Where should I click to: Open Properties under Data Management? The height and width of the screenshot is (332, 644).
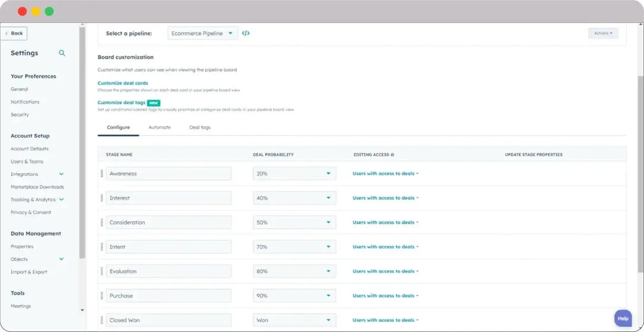pos(22,246)
